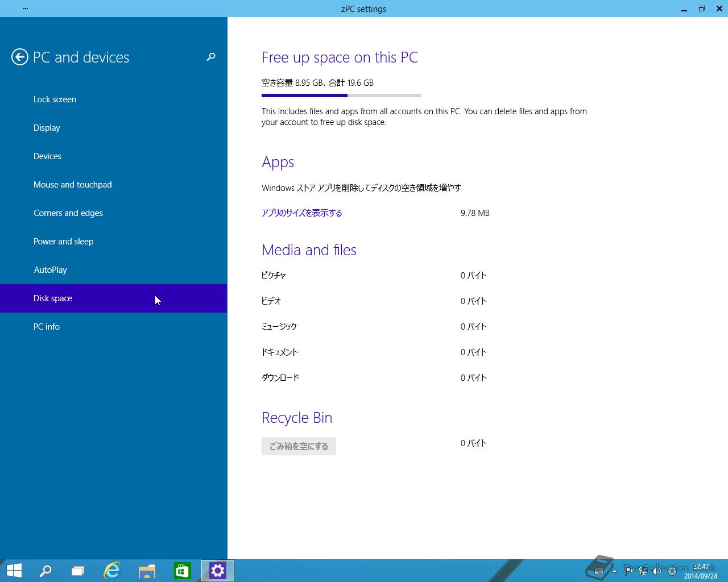Click the Apps heading
728x582 pixels.
click(278, 163)
